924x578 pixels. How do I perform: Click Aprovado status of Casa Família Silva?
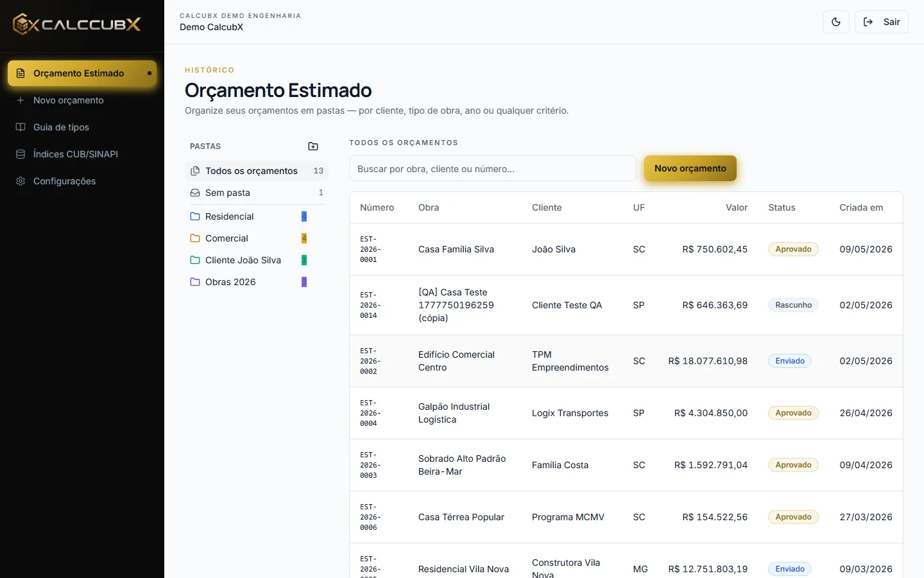(793, 249)
